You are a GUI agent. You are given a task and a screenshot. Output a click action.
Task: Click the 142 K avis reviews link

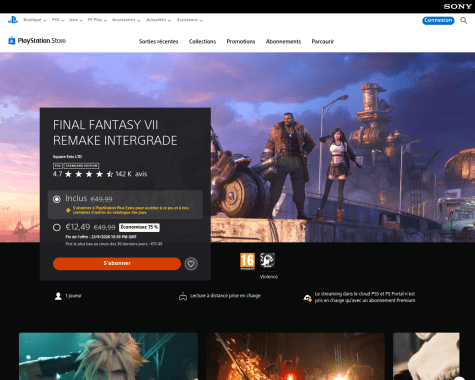point(131,174)
